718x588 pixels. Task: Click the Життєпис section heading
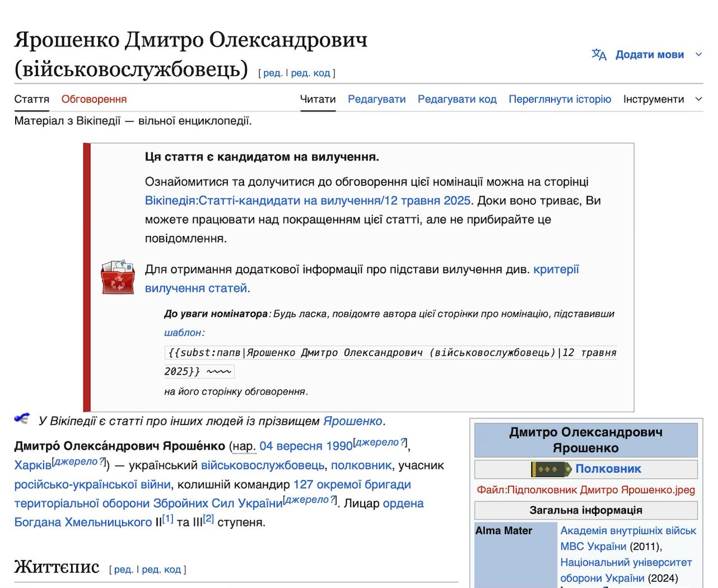point(57,567)
